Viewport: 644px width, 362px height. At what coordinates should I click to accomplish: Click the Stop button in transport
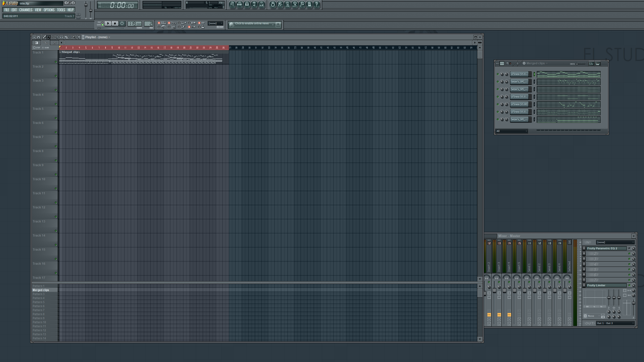coord(115,23)
